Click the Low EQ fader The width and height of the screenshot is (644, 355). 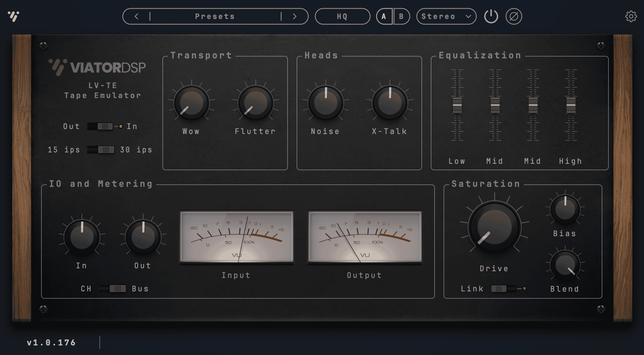click(x=457, y=105)
